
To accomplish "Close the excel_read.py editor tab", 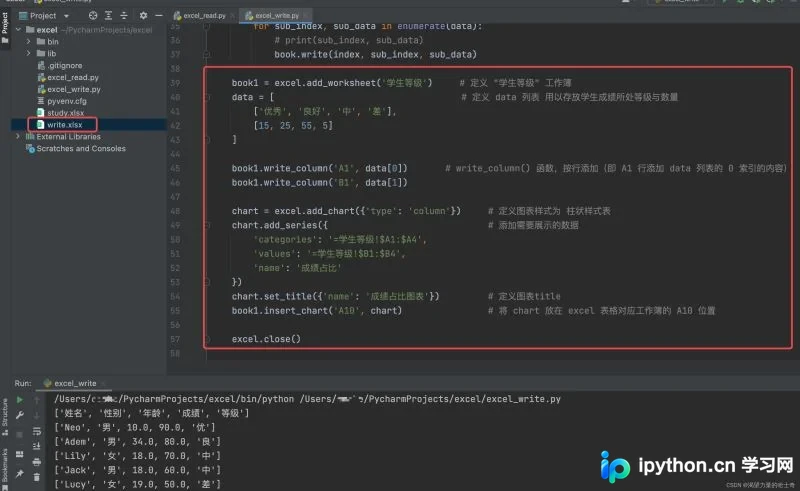I will click(233, 16).
